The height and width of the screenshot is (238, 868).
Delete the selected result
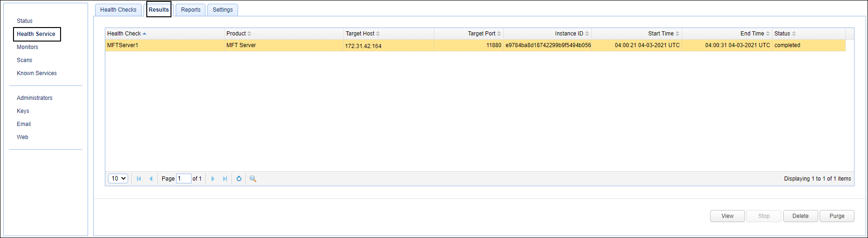800,216
